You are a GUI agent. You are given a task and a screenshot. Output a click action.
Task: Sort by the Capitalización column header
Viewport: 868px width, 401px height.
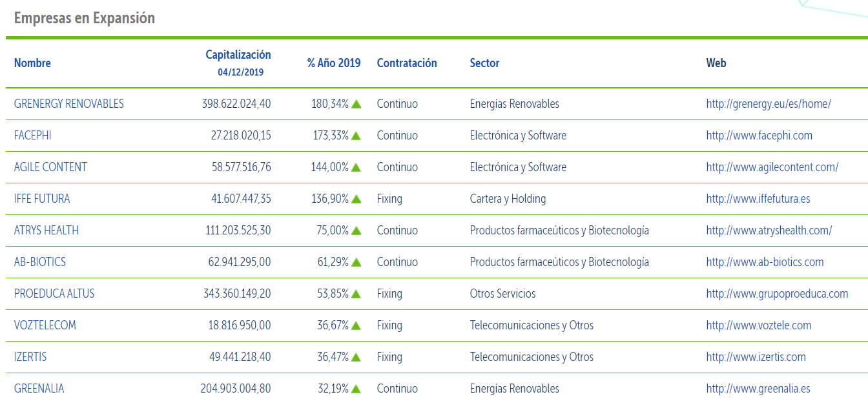(x=238, y=55)
